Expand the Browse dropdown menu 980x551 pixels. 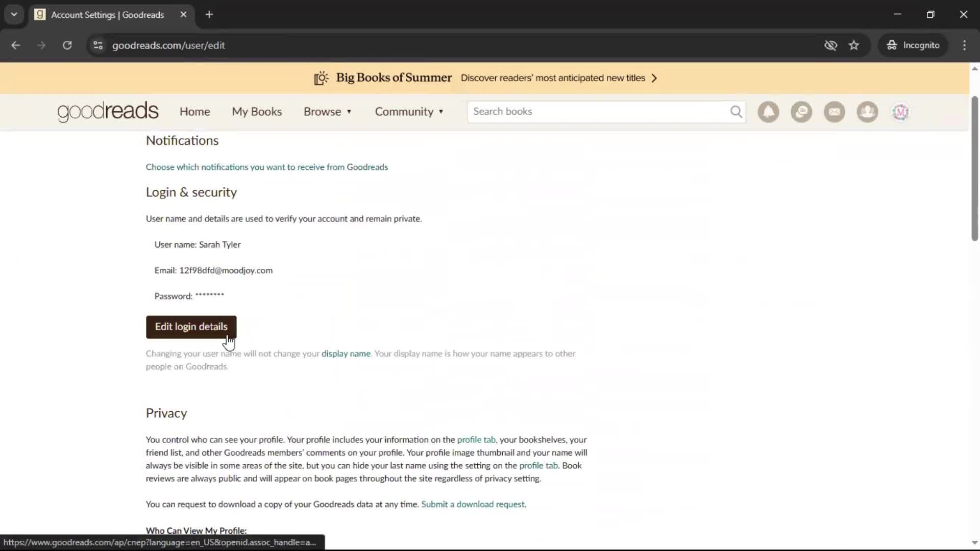click(328, 112)
